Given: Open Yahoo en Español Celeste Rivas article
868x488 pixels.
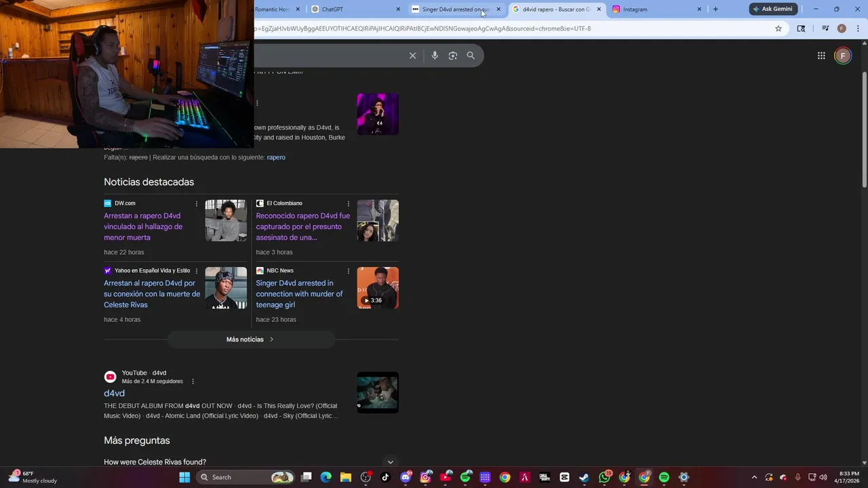Looking at the screenshot, I should coord(152,293).
